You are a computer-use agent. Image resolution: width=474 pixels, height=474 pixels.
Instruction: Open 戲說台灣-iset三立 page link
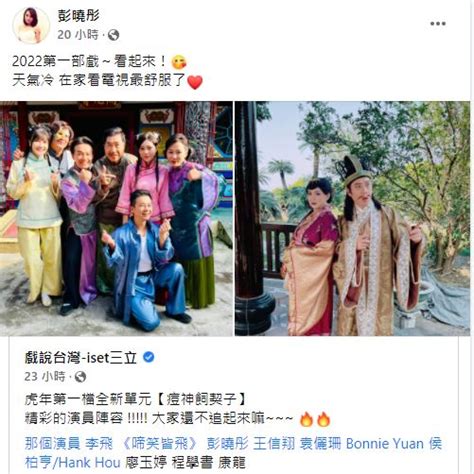click(81, 358)
